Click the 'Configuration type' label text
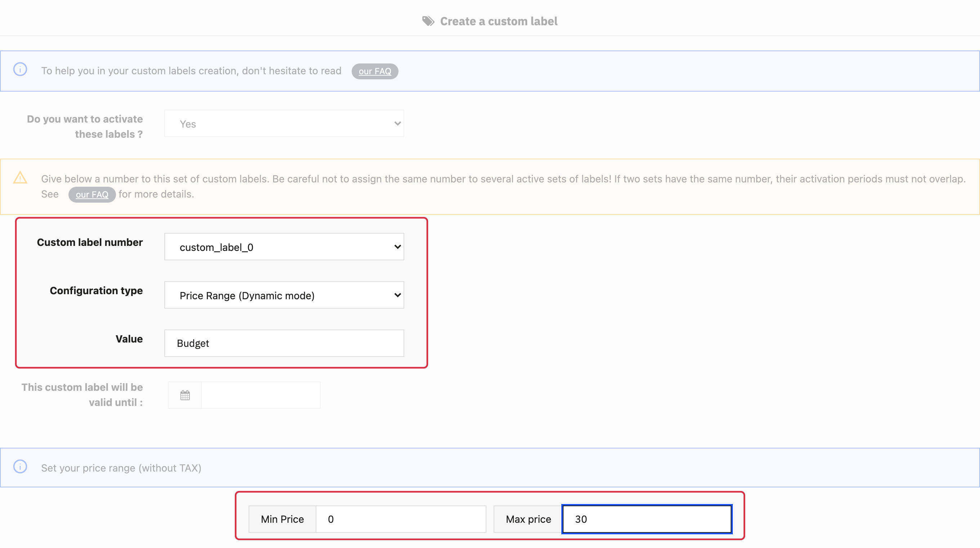Image resolution: width=980 pixels, height=548 pixels. coord(96,291)
